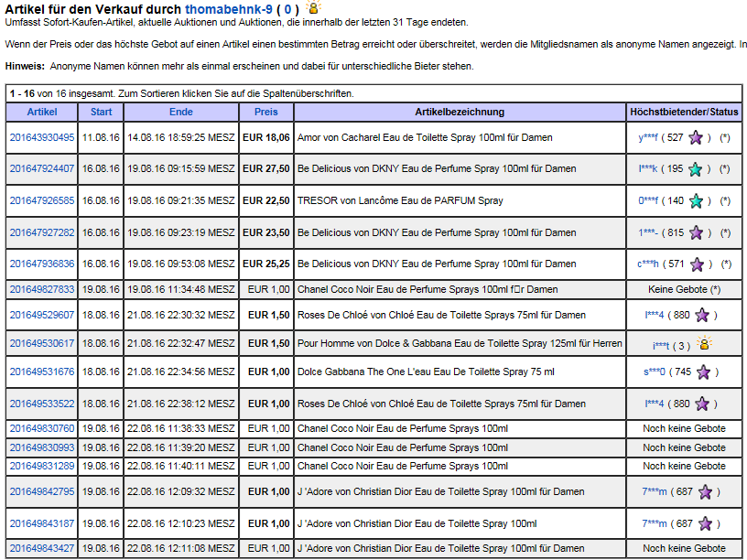Screen dimensions: 747x560
Task: Open item number 201649827833
Action: point(42,289)
